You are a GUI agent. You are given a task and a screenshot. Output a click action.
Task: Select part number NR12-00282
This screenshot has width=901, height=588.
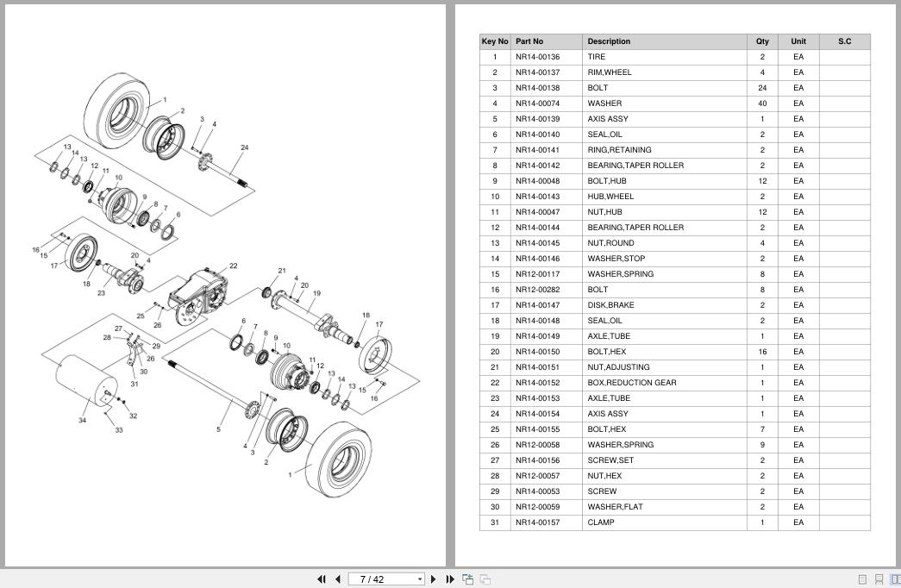tap(537, 290)
